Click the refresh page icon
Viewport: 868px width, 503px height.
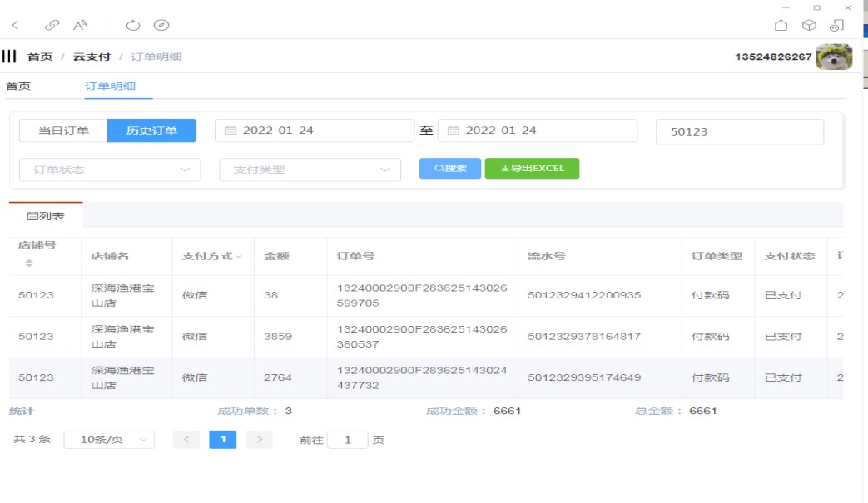pyautogui.click(x=133, y=25)
